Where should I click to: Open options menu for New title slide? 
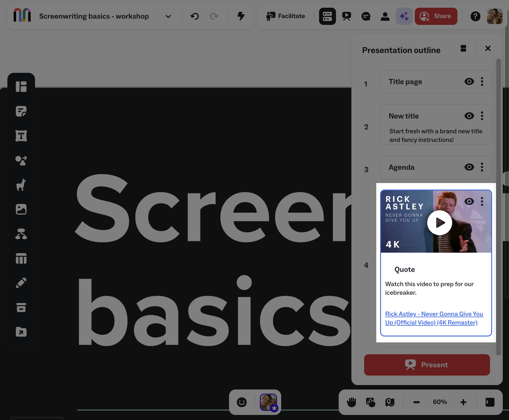click(x=482, y=116)
